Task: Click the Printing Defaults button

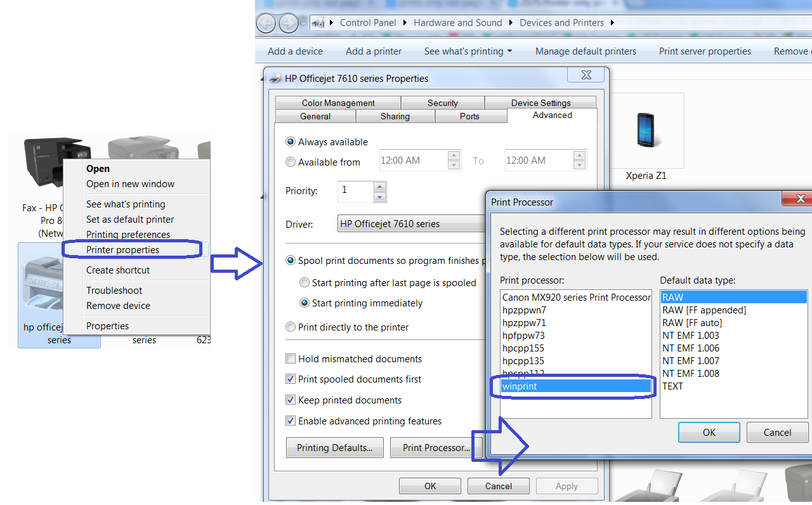Action: [x=334, y=448]
